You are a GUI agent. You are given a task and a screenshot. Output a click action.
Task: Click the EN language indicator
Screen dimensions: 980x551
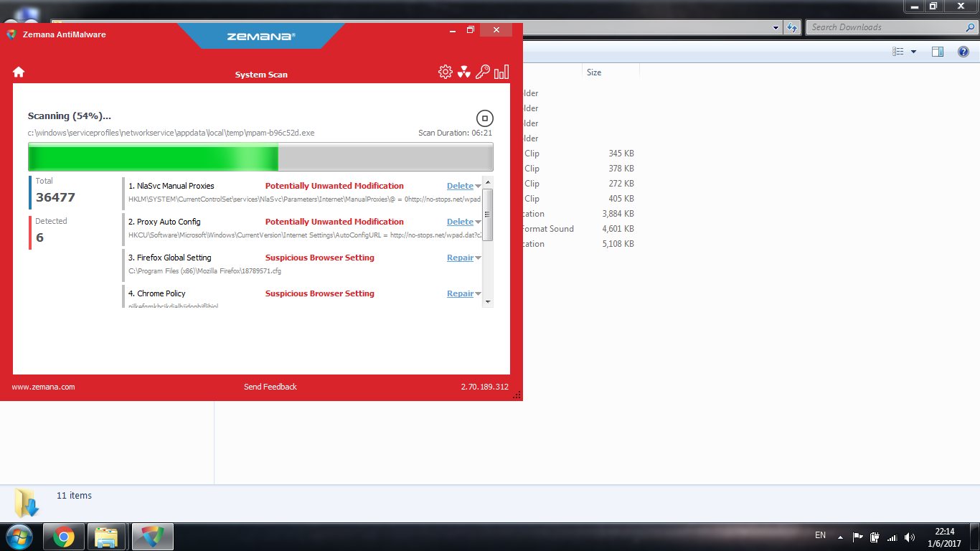(821, 535)
